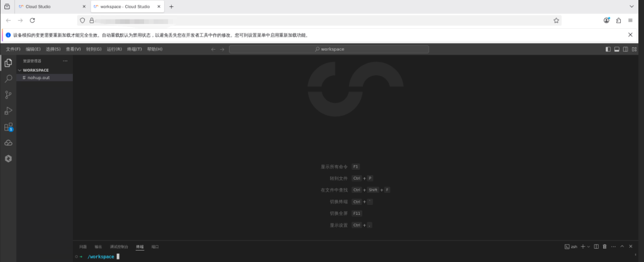Open the 运行(R) menu
The image size is (644, 262).
[114, 49]
